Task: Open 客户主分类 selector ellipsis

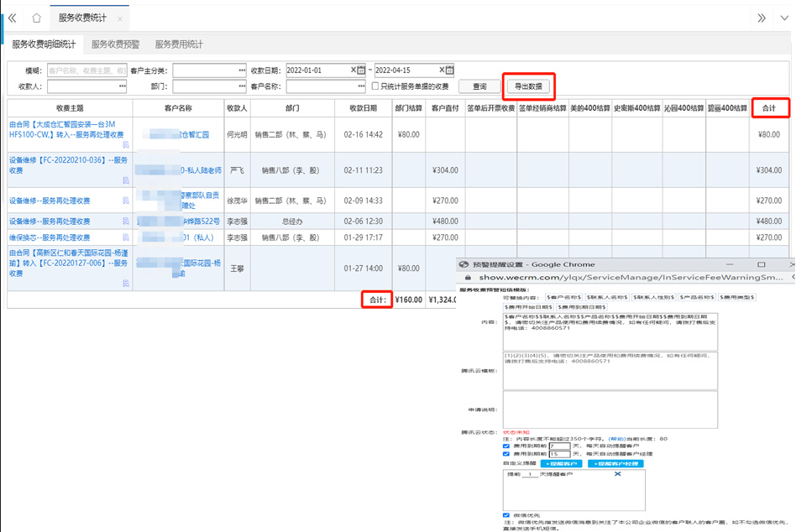Action: tap(242, 70)
